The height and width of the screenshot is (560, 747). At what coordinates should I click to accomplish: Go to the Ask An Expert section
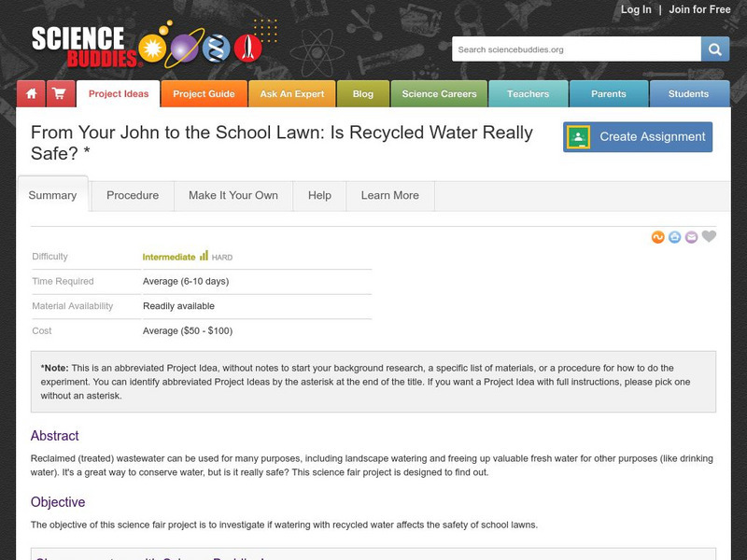point(292,94)
